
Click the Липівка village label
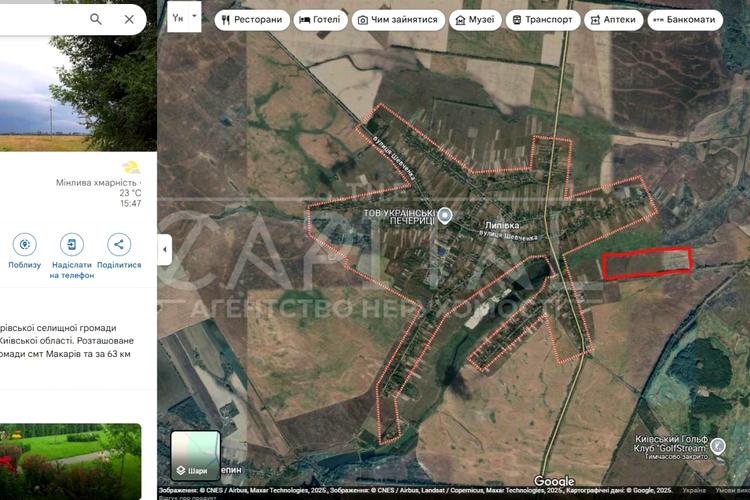point(502,225)
